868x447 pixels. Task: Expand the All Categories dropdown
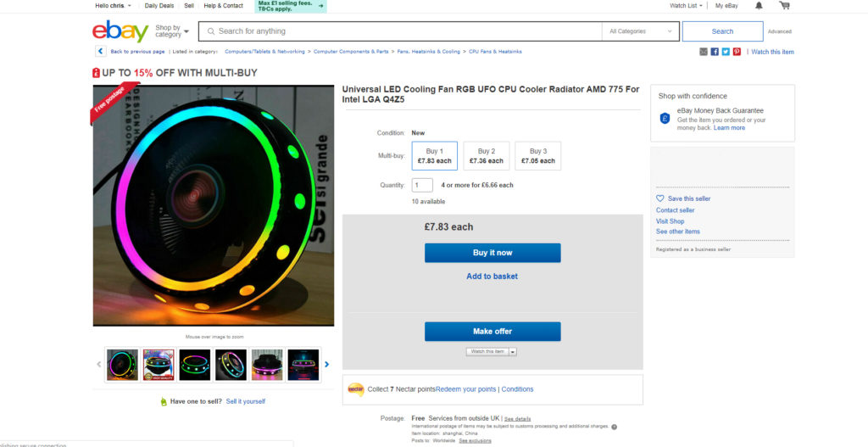(x=640, y=31)
